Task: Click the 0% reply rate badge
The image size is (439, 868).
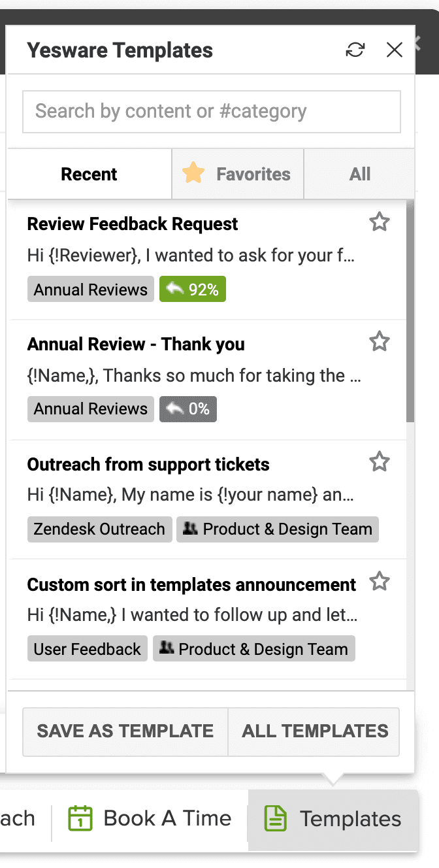Action: (x=188, y=409)
